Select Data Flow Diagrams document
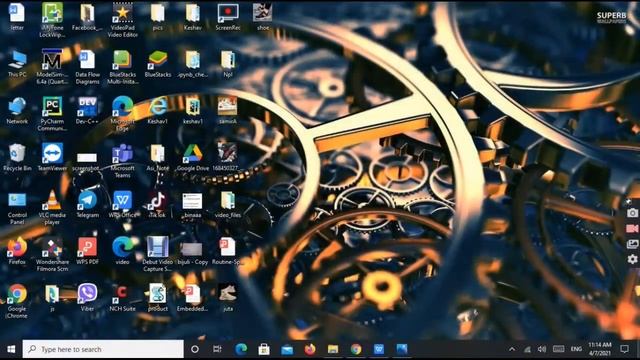This screenshot has width=640, height=360. [87, 67]
